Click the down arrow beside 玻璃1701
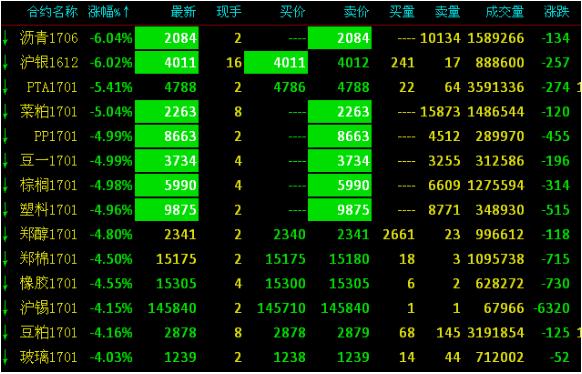Viewport: 582px width, 374px height. (x=5, y=357)
